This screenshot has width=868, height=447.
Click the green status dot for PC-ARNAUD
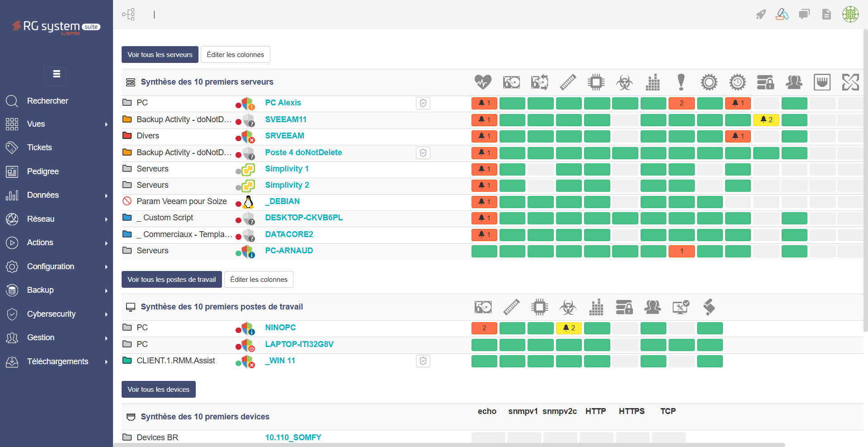coord(239,252)
